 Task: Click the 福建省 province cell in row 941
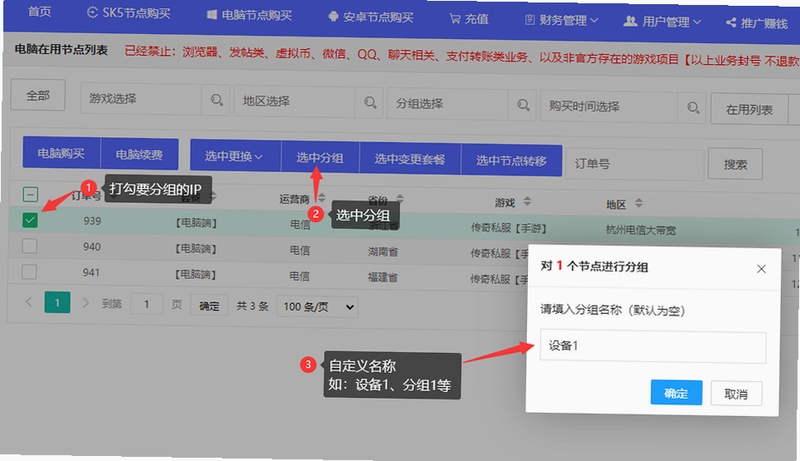pos(382,277)
